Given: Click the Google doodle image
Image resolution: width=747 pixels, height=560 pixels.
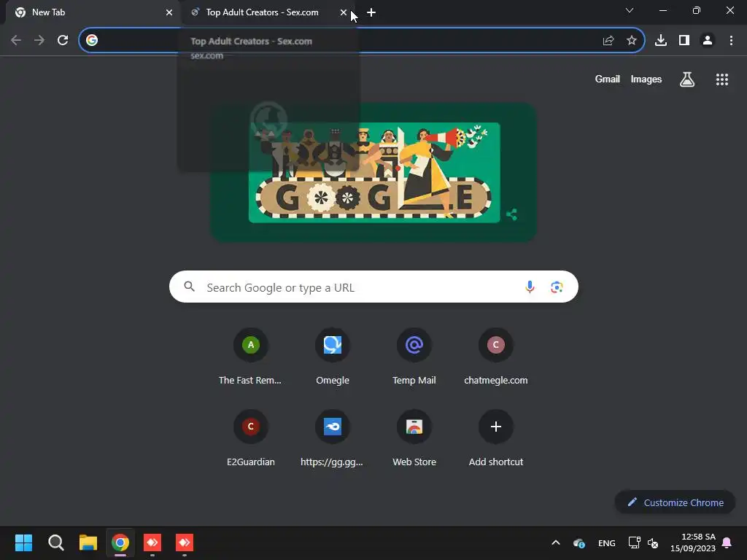Looking at the screenshot, I should 374,172.
